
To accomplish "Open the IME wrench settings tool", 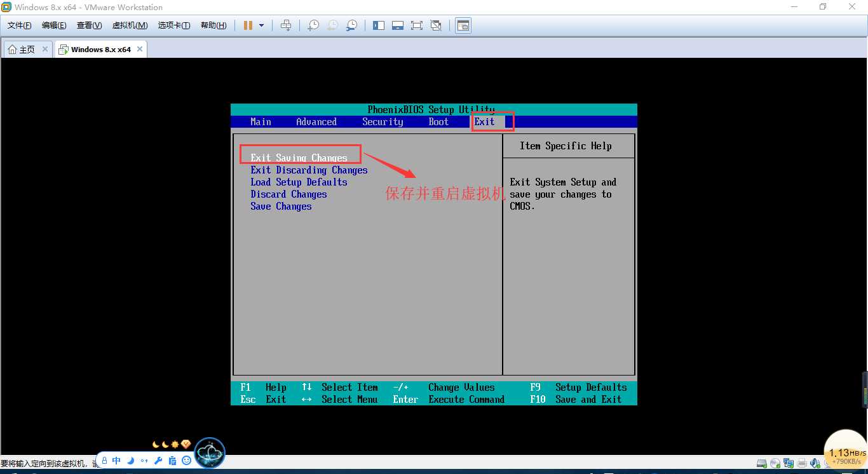I will point(158,460).
